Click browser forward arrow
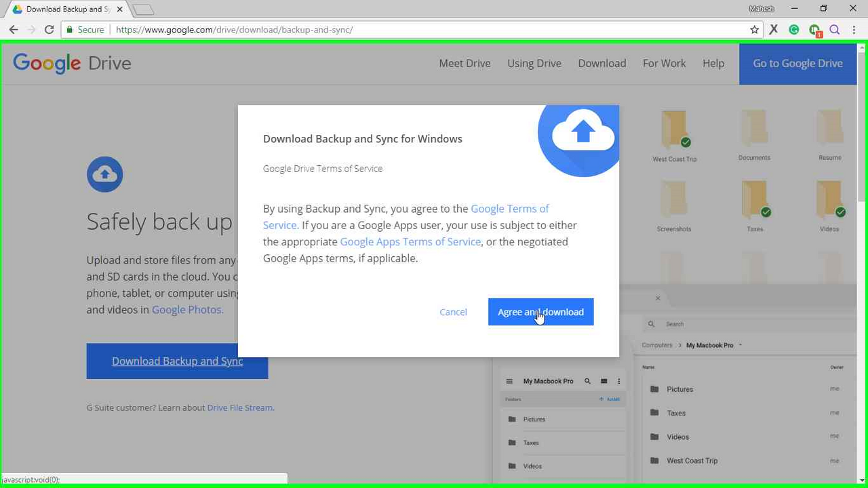Image resolution: width=868 pixels, height=488 pixels. pyautogui.click(x=31, y=30)
